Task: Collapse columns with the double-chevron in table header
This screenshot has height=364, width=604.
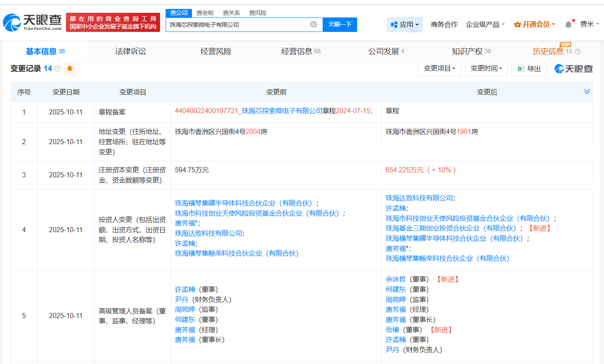Action: click(587, 91)
